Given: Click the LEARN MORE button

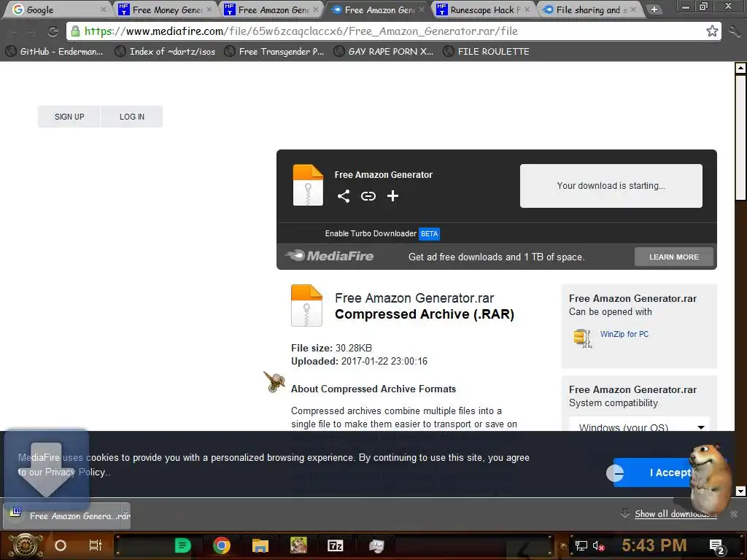Looking at the screenshot, I should (x=673, y=257).
